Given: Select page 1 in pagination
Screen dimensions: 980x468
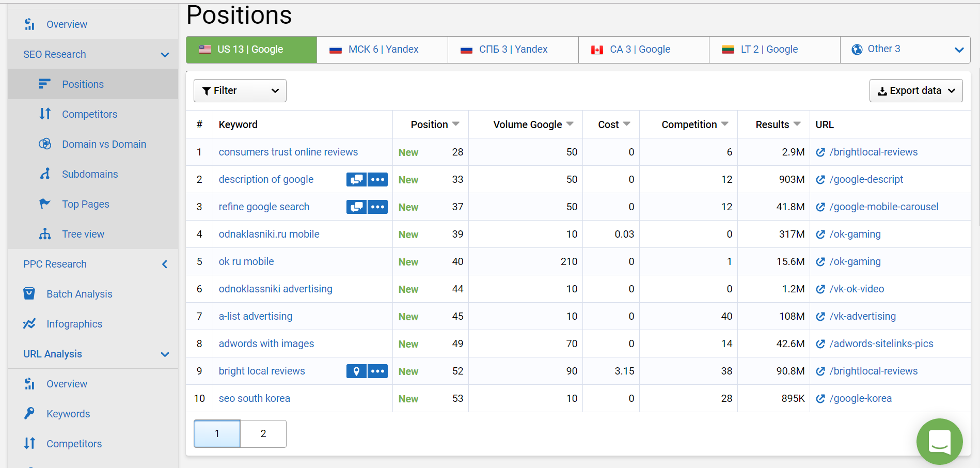Looking at the screenshot, I should click(217, 433).
